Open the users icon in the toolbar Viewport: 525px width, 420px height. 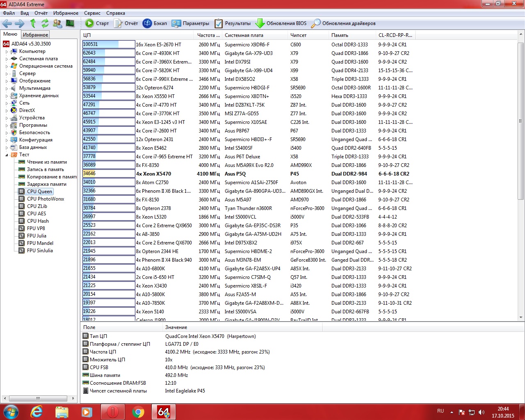click(58, 23)
